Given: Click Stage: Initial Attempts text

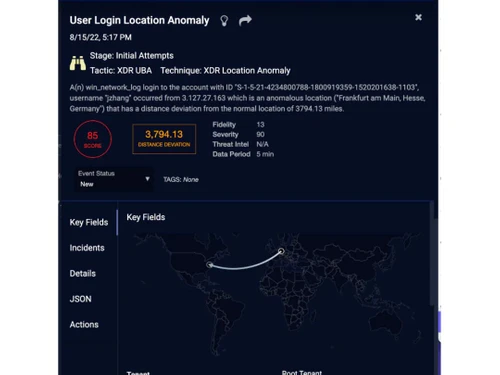Looking at the screenshot, I should pos(132,56).
